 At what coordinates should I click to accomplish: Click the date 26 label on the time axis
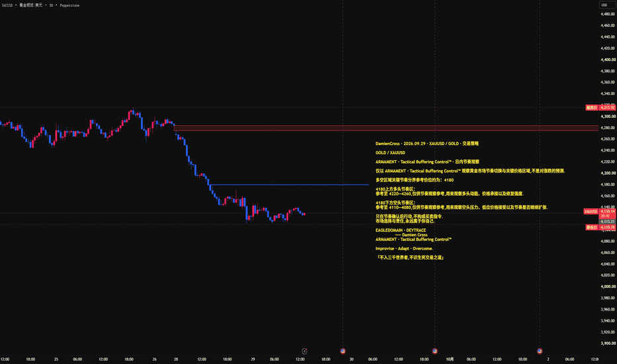coord(154,359)
